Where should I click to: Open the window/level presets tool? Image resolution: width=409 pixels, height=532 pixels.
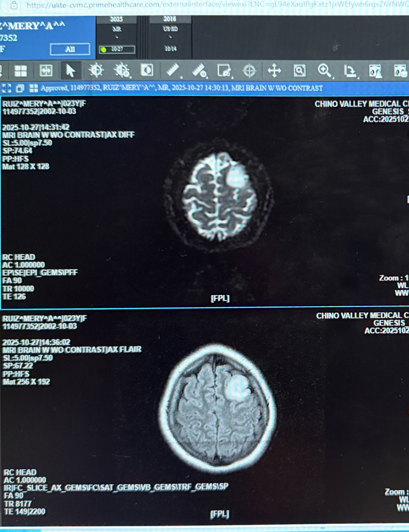122,71
